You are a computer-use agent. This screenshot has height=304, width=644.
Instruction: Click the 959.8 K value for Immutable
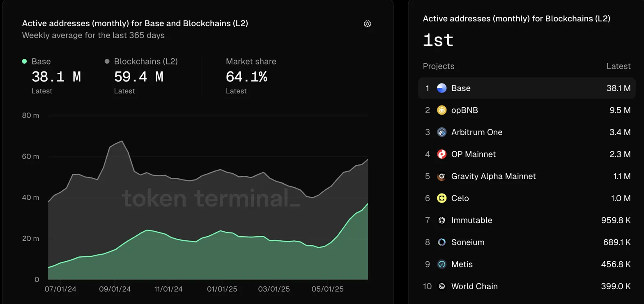(x=616, y=220)
